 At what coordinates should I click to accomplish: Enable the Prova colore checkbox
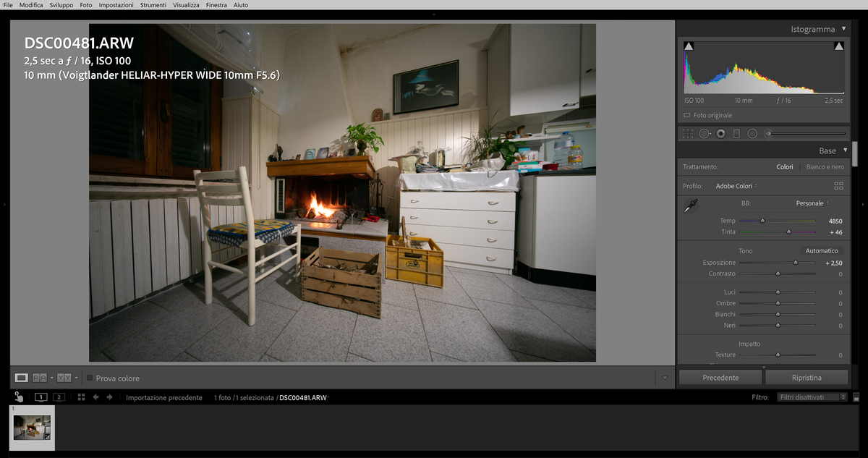pyautogui.click(x=90, y=378)
